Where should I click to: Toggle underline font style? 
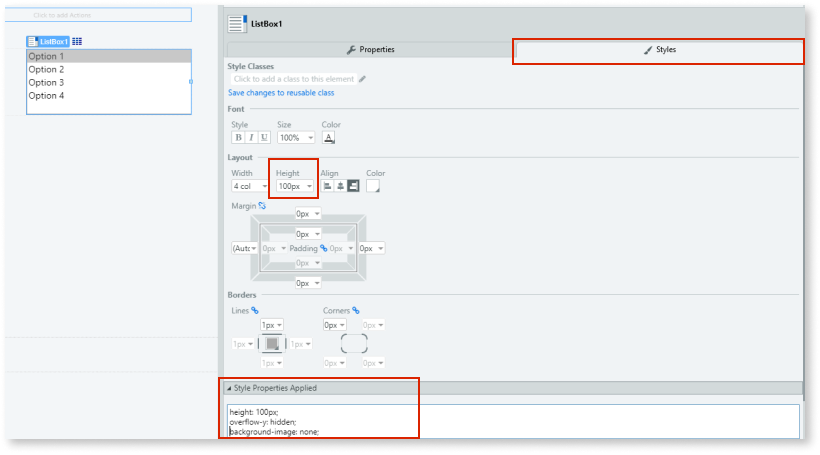264,138
